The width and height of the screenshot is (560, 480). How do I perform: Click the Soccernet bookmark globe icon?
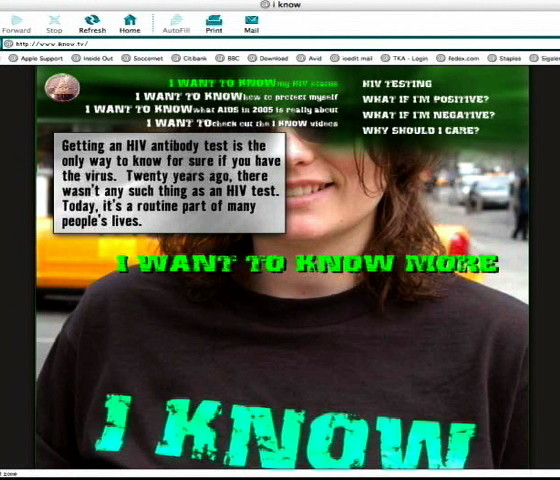pyautogui.click(x=126, y=58)
